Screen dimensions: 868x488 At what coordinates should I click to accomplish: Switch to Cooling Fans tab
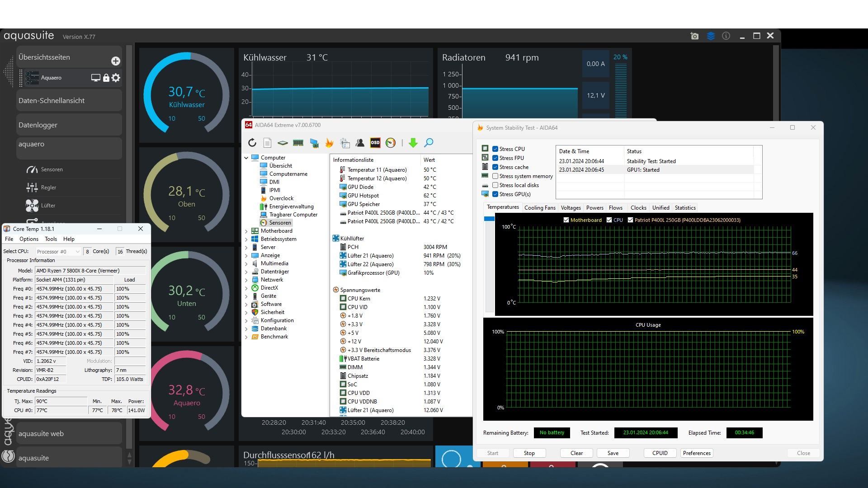click(x=540, y=208)
